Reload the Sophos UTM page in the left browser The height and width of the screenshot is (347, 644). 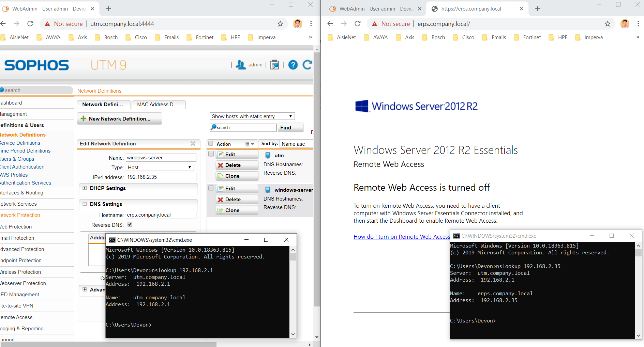(x=30, y=23)
